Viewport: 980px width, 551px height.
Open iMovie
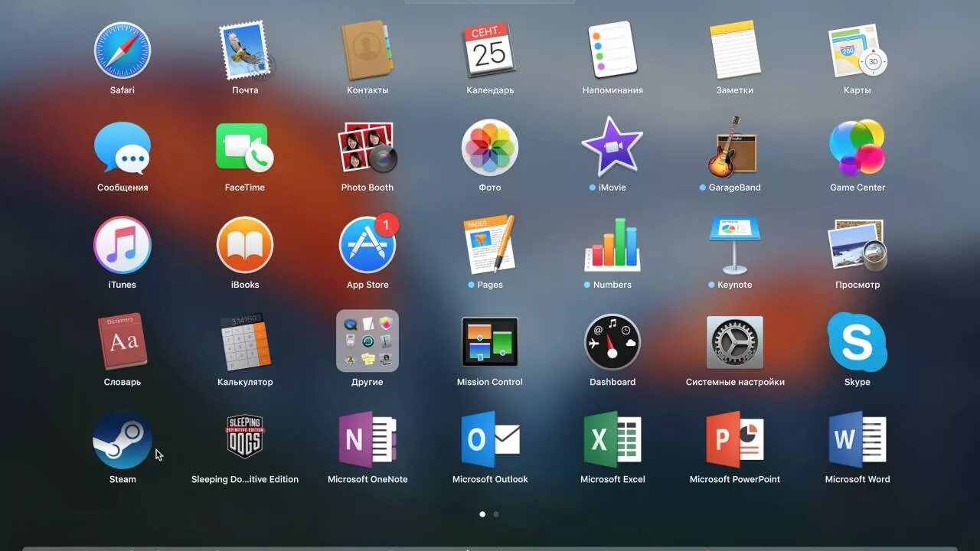click(x=612, y=146)
